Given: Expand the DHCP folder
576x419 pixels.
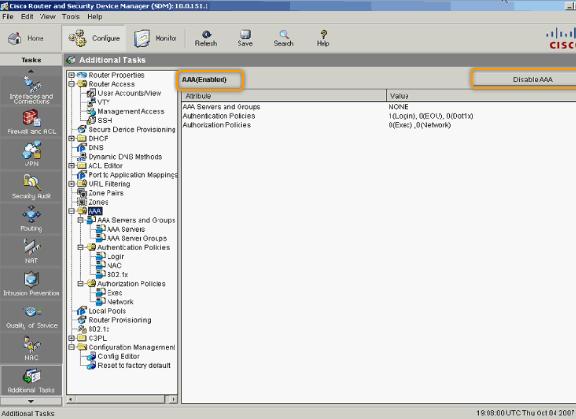Looking at the screenshot, I should coord(72,138).
